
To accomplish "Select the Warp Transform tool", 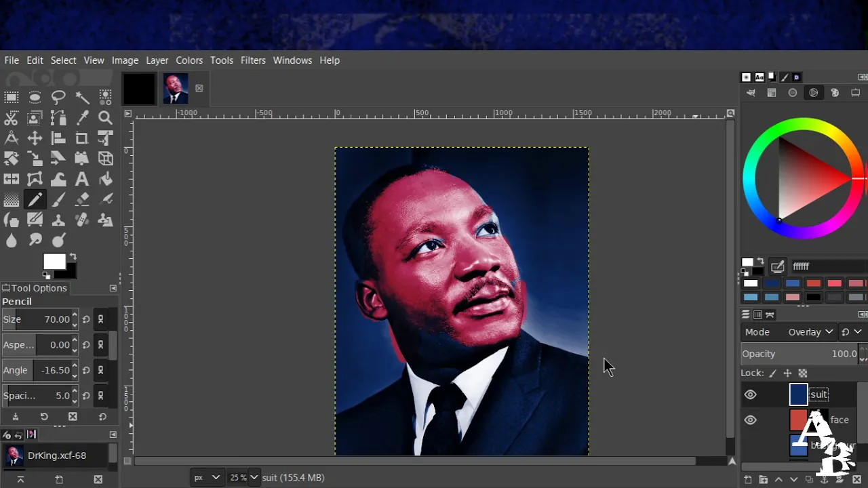I will 58,180.
